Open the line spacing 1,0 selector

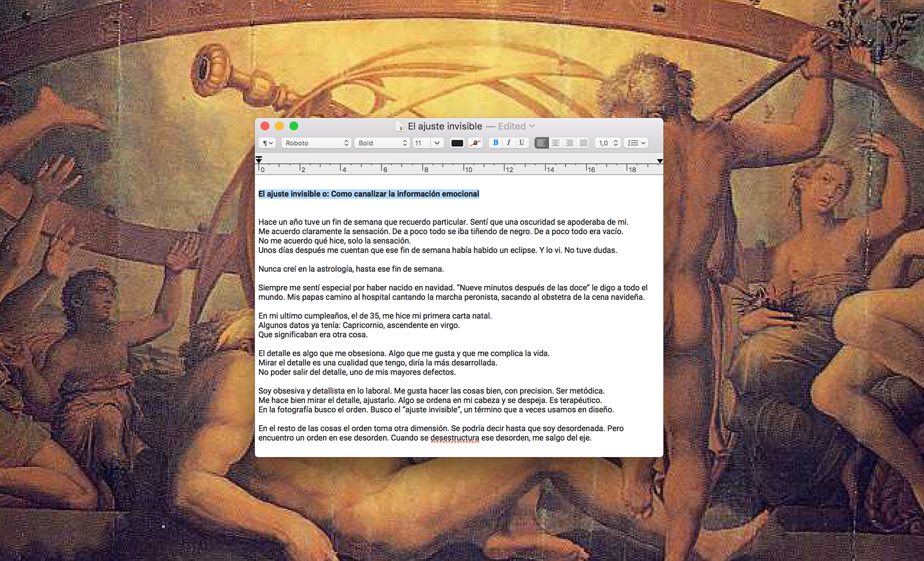[x=608, y=143]
